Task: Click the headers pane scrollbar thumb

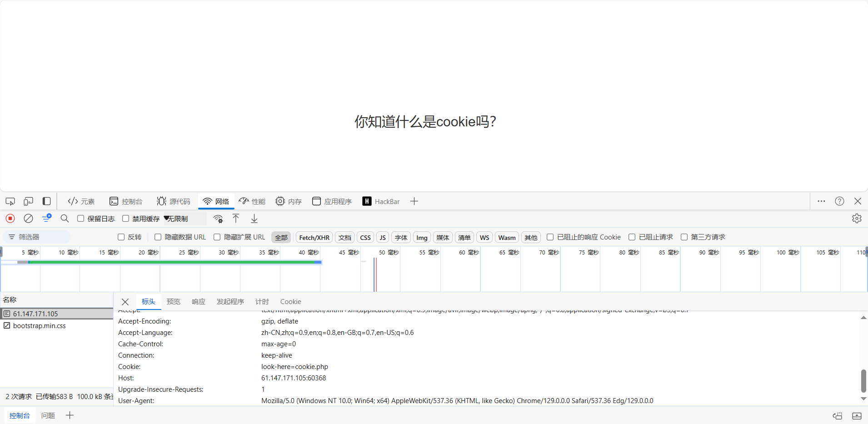Action: click(x=863, y=381)
